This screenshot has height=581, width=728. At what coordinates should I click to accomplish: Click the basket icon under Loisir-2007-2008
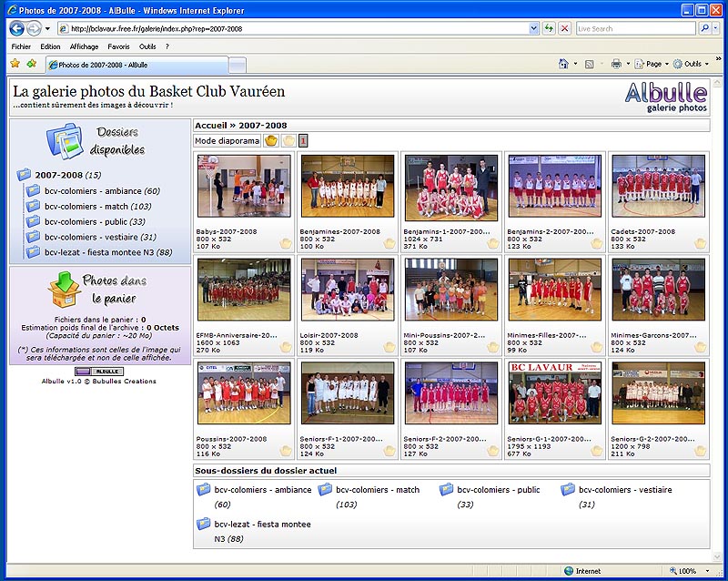(x=389, y=347)
